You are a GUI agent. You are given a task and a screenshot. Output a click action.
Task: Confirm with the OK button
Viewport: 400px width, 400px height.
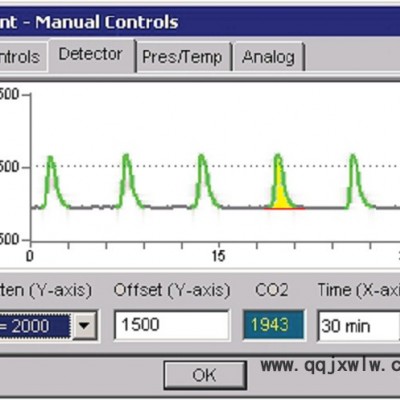[x=205, y=375]
